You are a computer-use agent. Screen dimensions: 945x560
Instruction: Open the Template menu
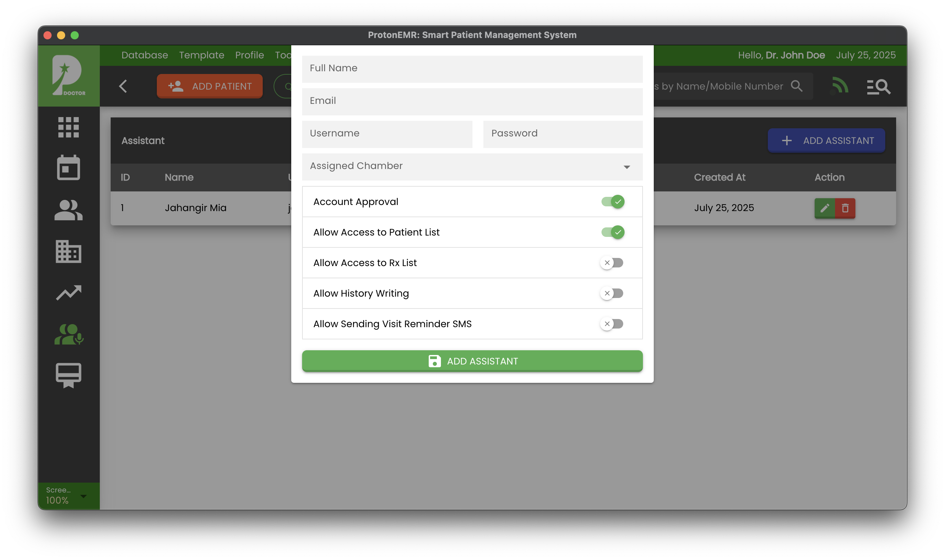pyautogui.click(x=201, y=55)
